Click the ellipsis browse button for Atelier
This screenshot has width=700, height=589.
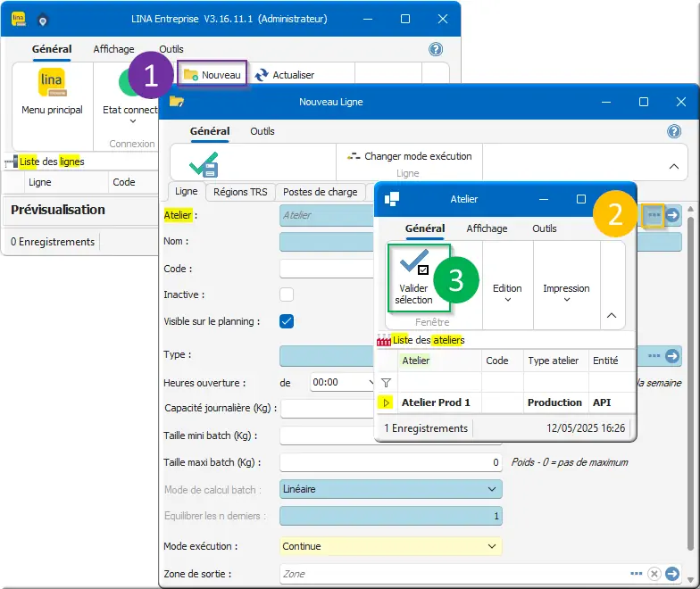[x=654, y=215]
